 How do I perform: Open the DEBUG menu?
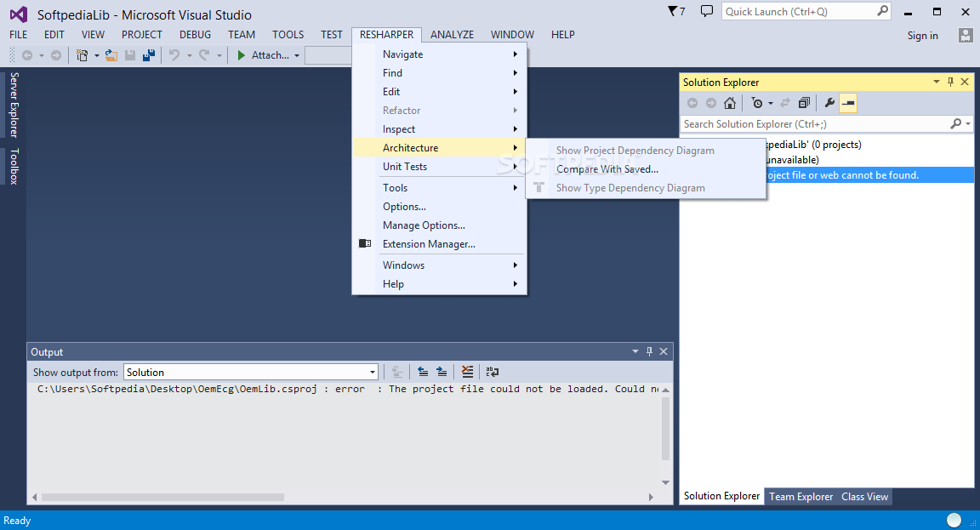tap(195, 35)
